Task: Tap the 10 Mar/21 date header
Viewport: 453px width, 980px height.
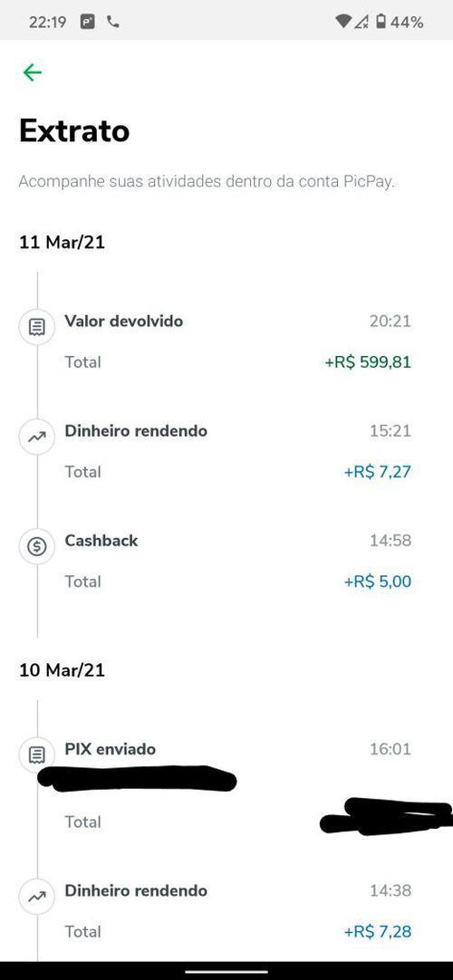Action: tap(62, 670)
